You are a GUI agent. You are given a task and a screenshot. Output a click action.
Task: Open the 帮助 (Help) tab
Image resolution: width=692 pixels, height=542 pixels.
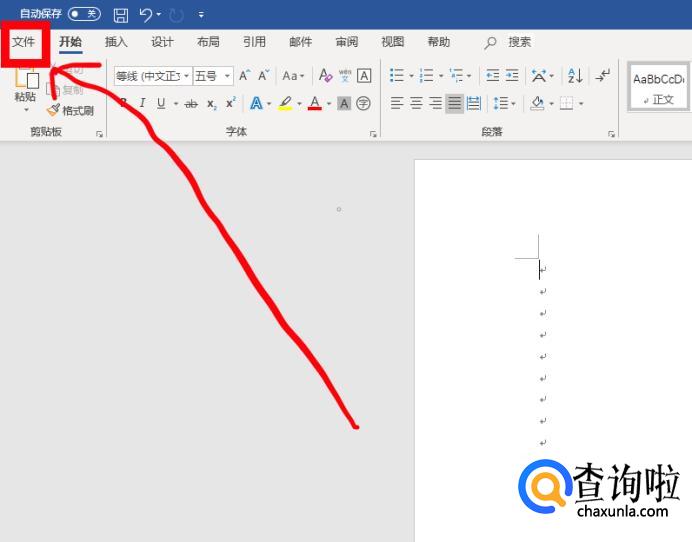pyautogui.click(x=439, y=42)
